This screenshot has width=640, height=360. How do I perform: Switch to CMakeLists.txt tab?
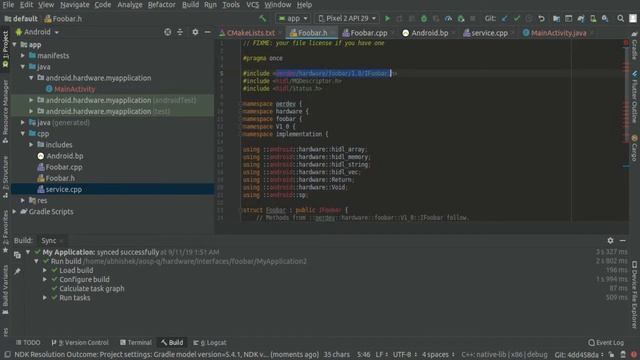pyautogui.click(x=250, y=33)
